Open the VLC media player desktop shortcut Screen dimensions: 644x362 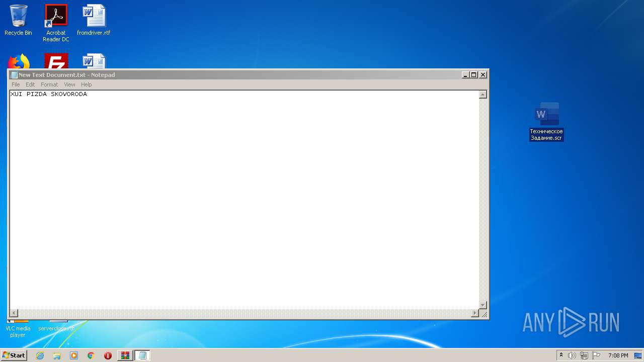pos(18,329)
